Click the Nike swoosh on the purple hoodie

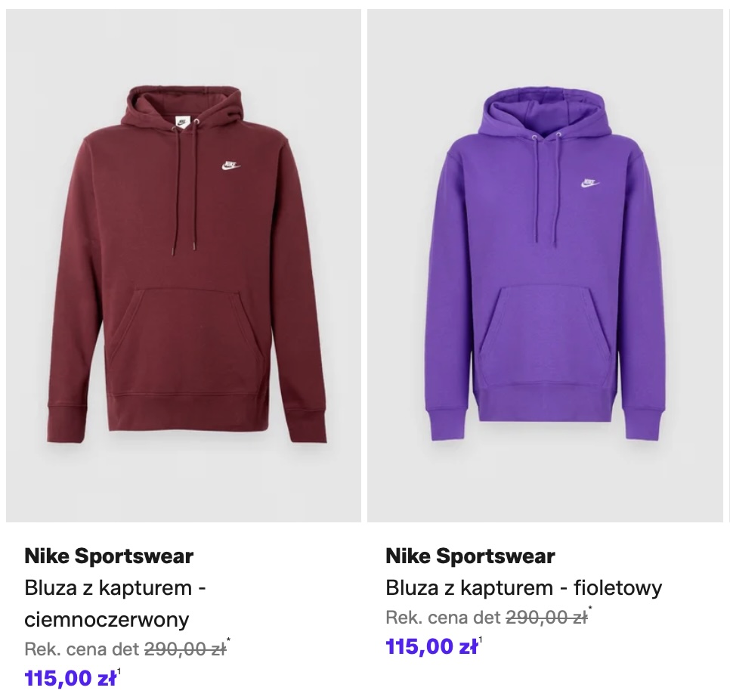(x=589, y=183)
